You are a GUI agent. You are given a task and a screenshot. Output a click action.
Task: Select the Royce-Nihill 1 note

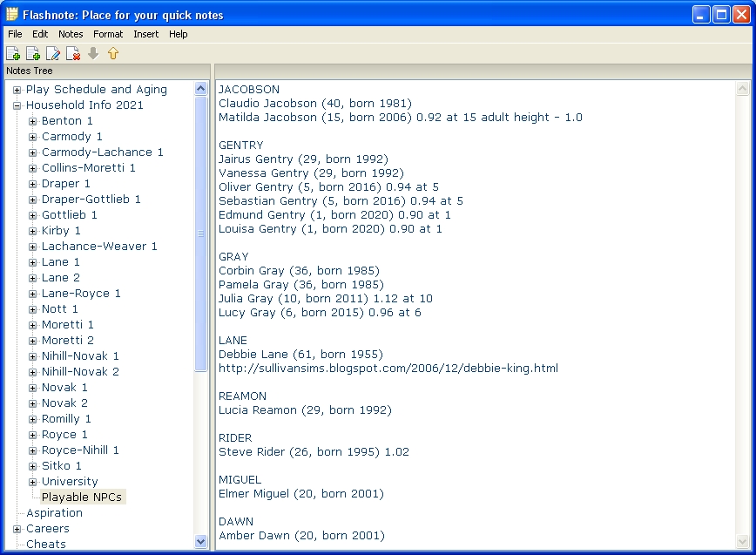pos(80,450)
